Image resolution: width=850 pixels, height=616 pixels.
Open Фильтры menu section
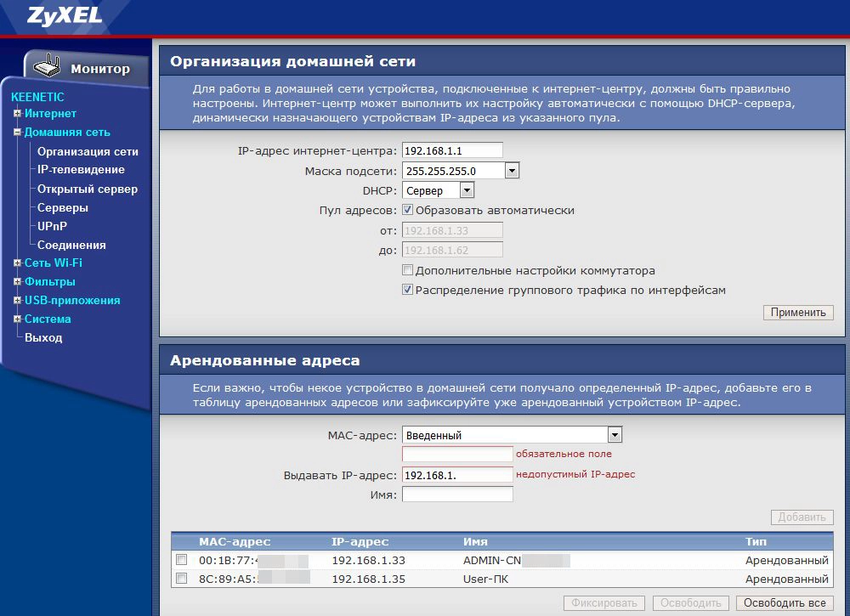[x=50, y=282]
